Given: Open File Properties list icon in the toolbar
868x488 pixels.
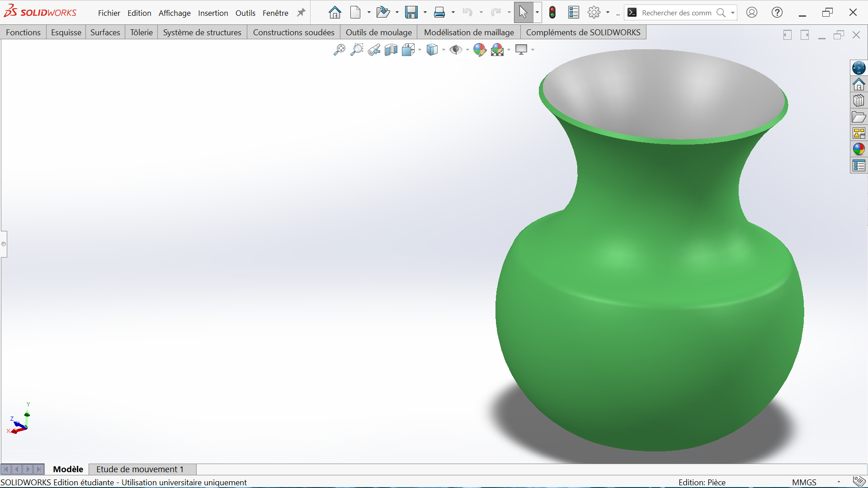Looking at the screenshot, I should click(x=573, y=13).
